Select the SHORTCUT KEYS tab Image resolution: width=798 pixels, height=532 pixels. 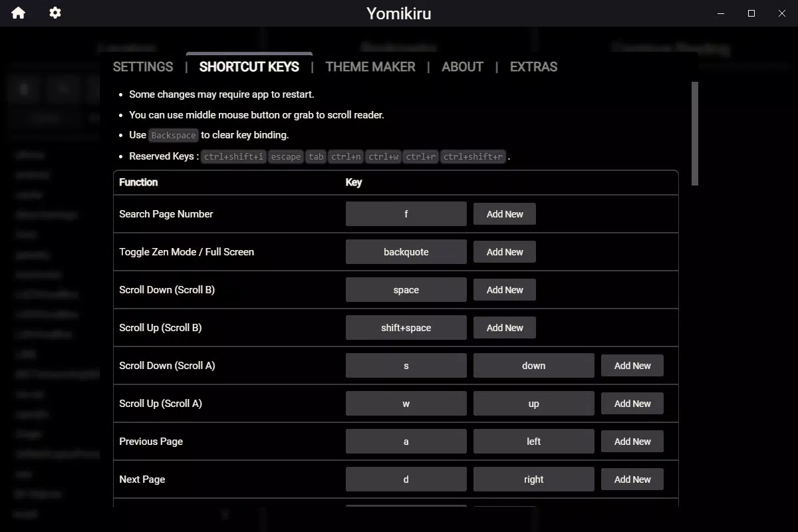[249, 66]
